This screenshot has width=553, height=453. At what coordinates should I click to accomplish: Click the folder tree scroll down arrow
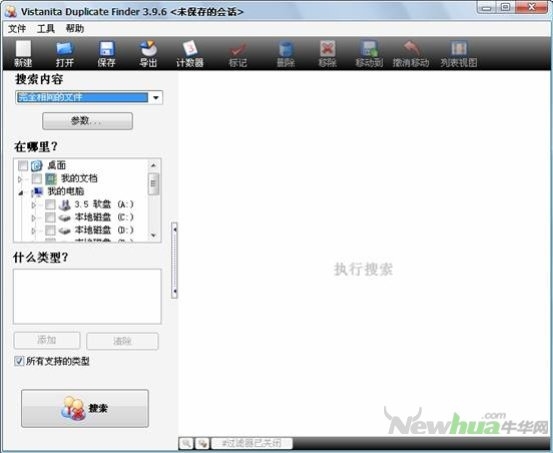point(153,235)
